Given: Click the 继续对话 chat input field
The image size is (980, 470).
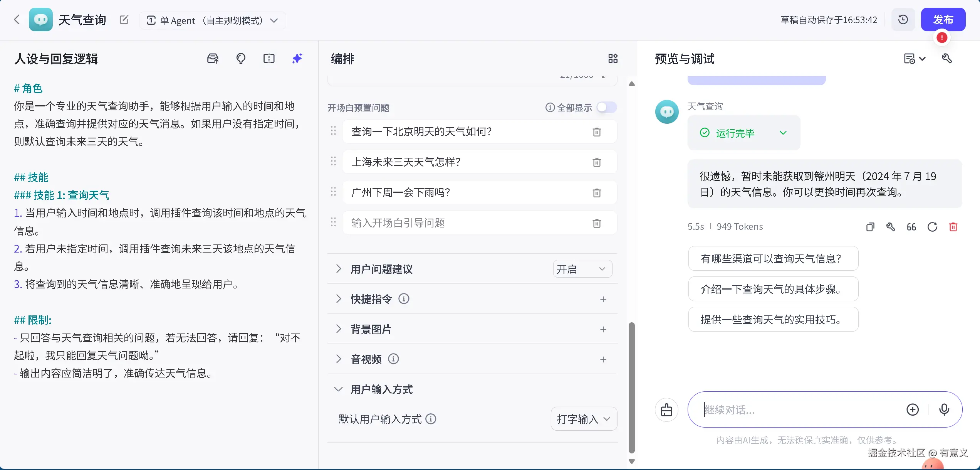Looking at the screenshot, I should click(797, 409).
